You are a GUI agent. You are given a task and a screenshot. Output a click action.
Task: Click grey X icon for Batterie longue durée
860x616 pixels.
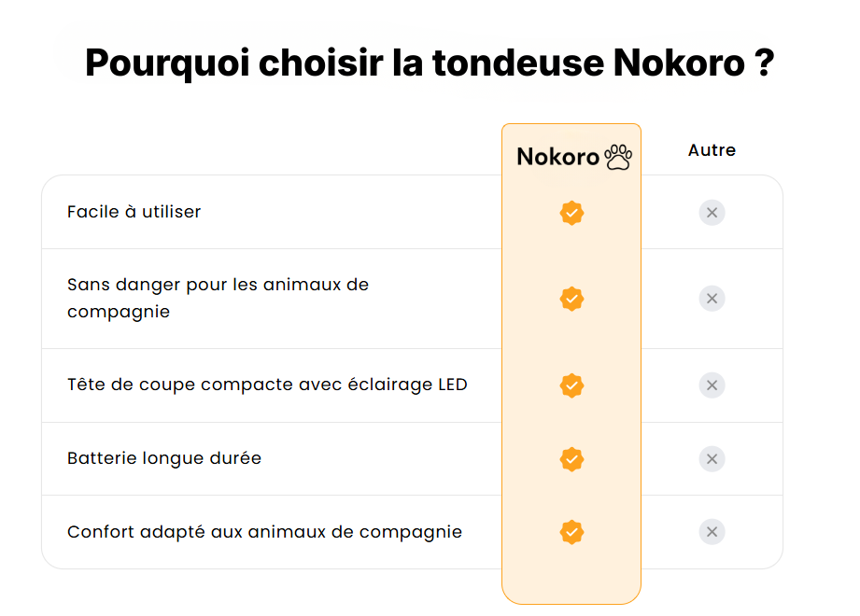[712, 459]
